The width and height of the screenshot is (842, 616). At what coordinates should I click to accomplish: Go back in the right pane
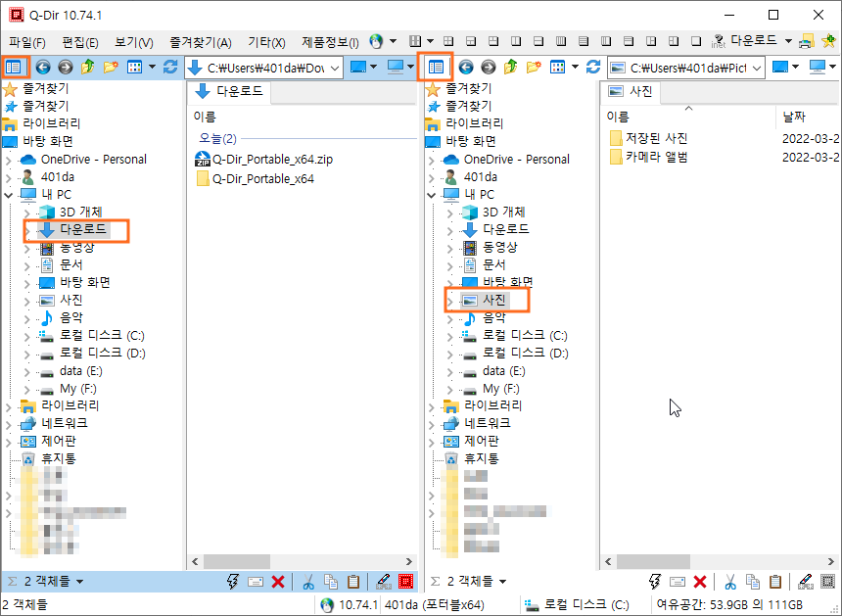466,68
